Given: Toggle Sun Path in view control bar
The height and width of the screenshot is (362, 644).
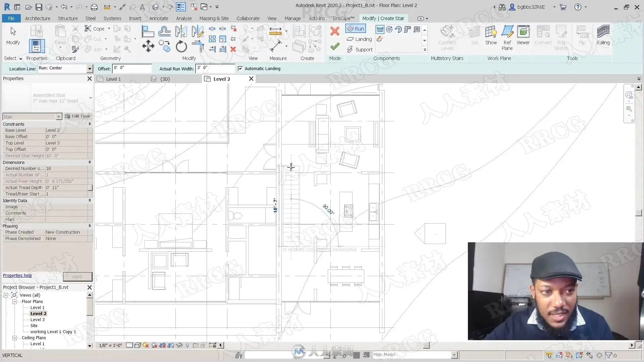Looking at the screenshot, I should (x=146, y=345).
